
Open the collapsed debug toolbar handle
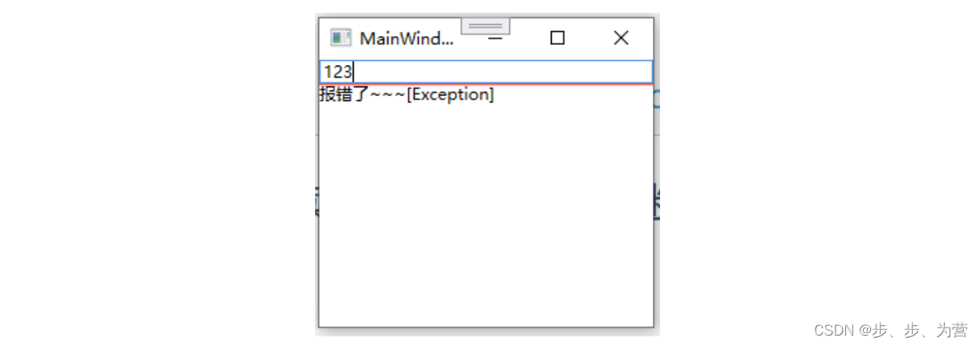485,26
